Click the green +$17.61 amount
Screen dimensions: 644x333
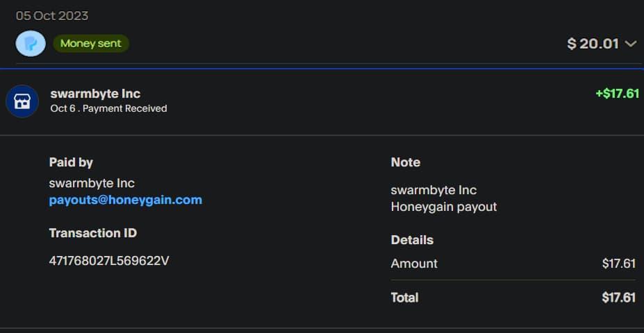coord(617,94)
